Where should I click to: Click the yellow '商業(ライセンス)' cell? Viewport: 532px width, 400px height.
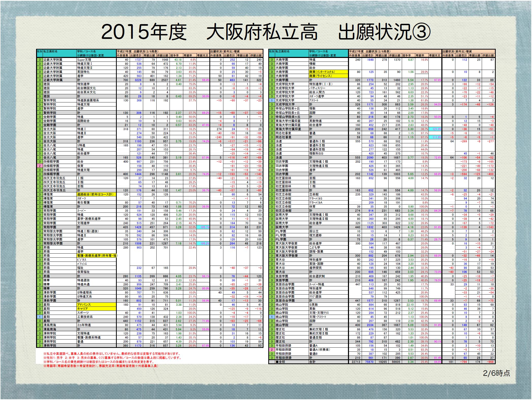tap(328, 76)
